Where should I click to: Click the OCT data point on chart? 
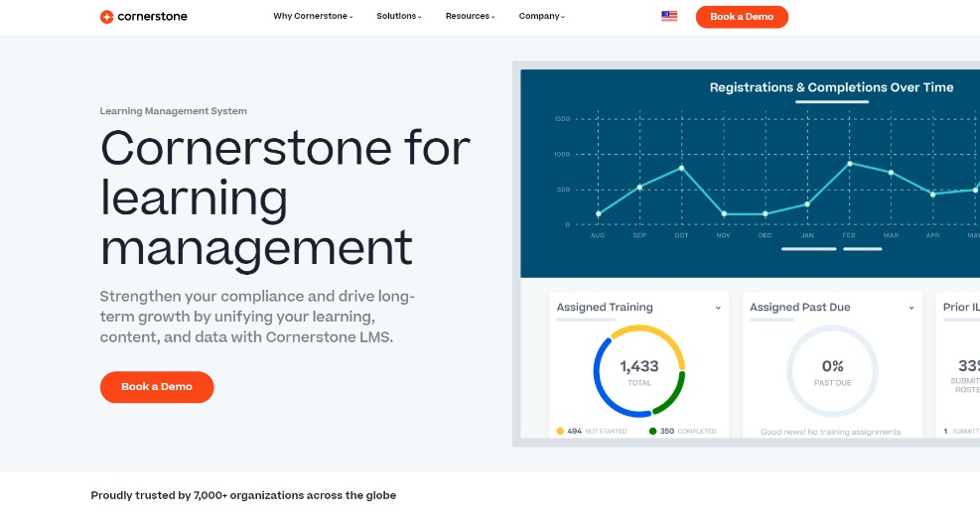pyautogui.click(x=681, y=168)
